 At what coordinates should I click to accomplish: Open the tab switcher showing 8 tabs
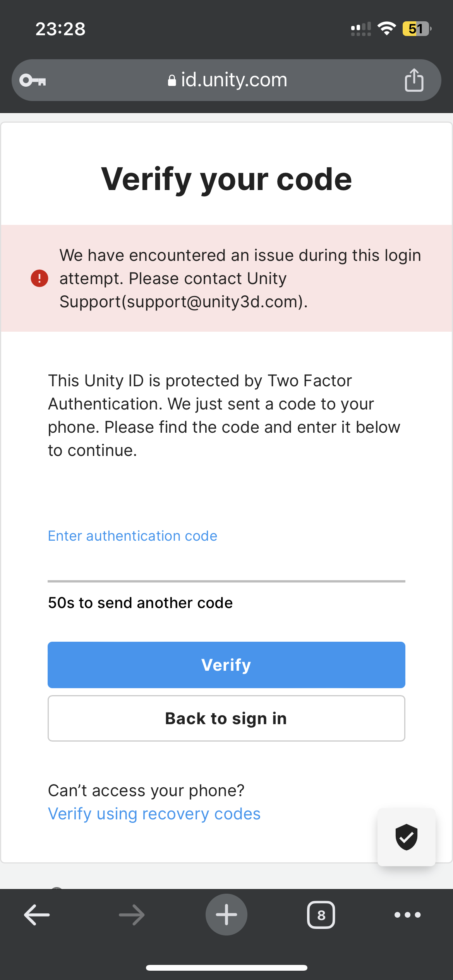(321, 915)
